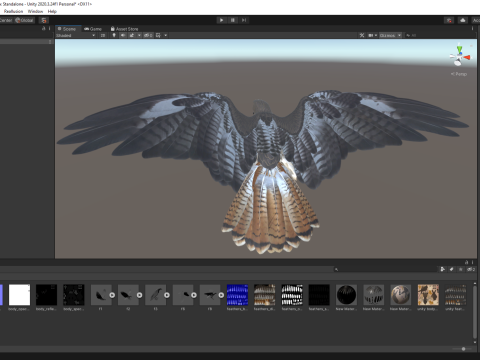The height and width of the screenshot is (360, 480).
Task: Open the Reallusion menu
Action: click(13, 11)
